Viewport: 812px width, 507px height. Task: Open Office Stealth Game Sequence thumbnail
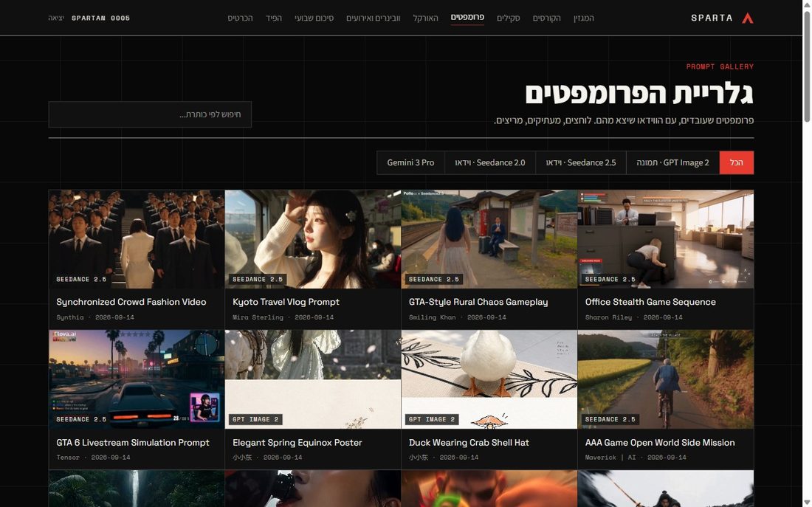pos(665,239)
